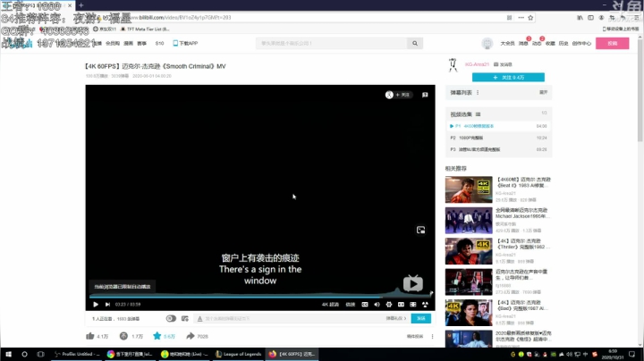Viewport: 644px width, 361px height.
Task: Skip to next video in the player
Action: [107, 305]
